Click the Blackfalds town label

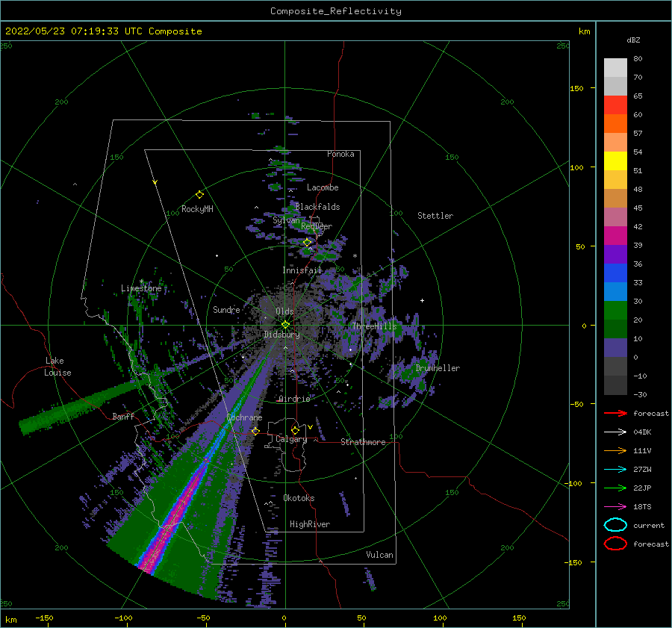coord(317,207)
